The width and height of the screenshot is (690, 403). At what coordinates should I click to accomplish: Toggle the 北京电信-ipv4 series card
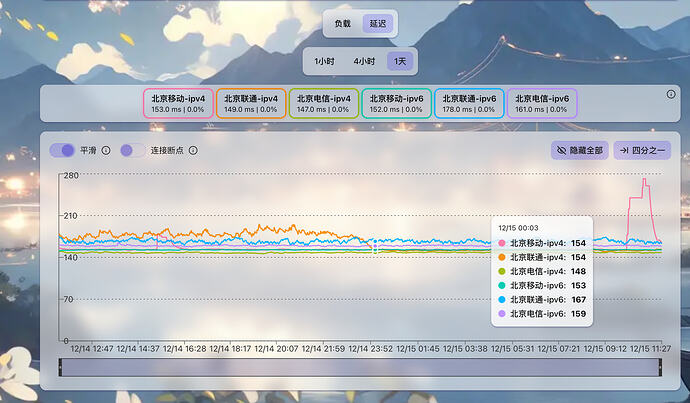click(324, 103)
